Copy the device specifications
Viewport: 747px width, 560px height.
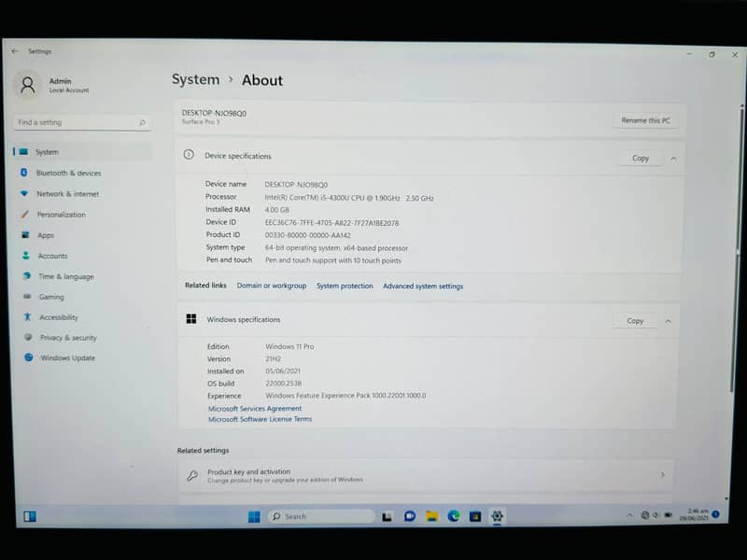click(x=641, y=158)
